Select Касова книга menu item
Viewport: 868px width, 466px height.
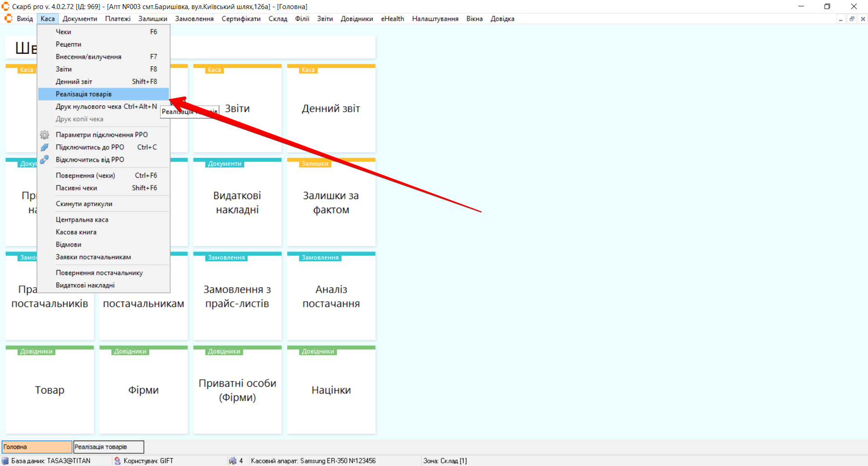pyautogui.click(x=76, y=232)
